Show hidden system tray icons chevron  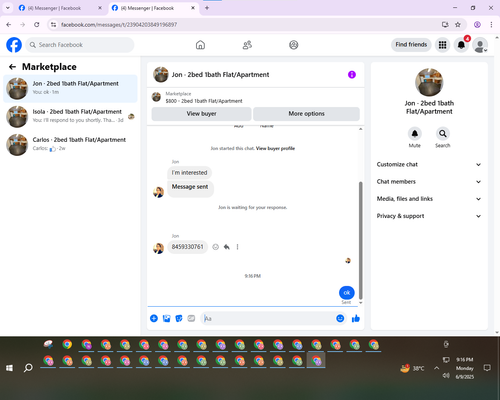tap(436, 368)
